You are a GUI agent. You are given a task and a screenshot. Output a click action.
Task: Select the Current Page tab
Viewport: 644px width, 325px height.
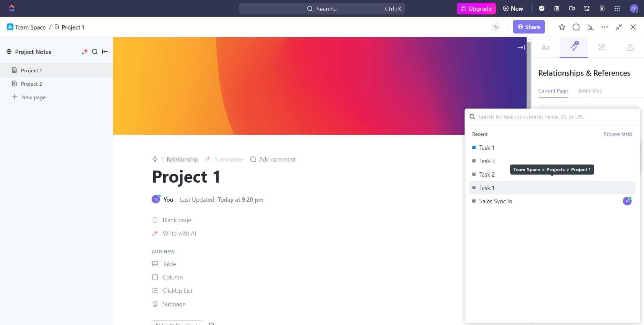tap(553, 91)
